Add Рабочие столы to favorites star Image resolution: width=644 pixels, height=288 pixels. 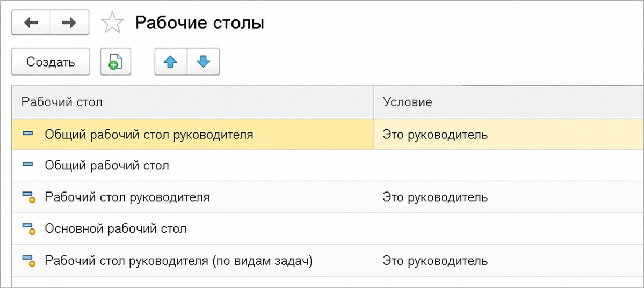(112, 23)
